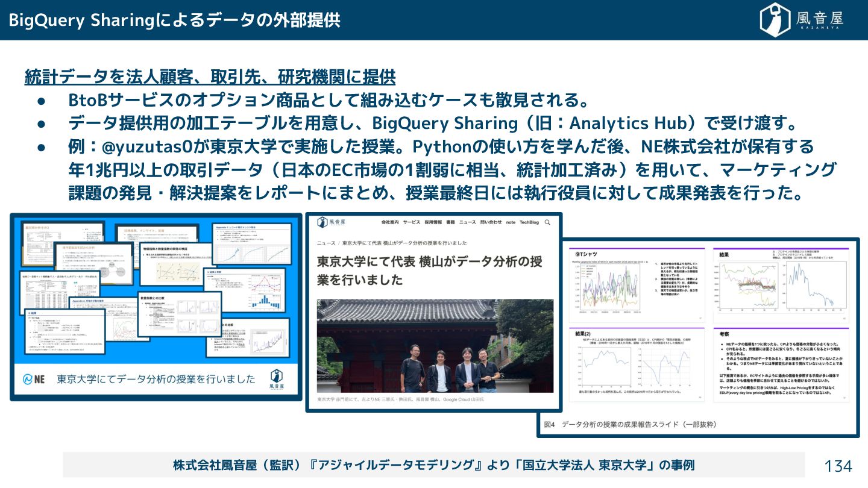The height and width of the screenshot is (488, 868).
Task: Open the note link in the navigation
Action: click(x=511, y=222)
